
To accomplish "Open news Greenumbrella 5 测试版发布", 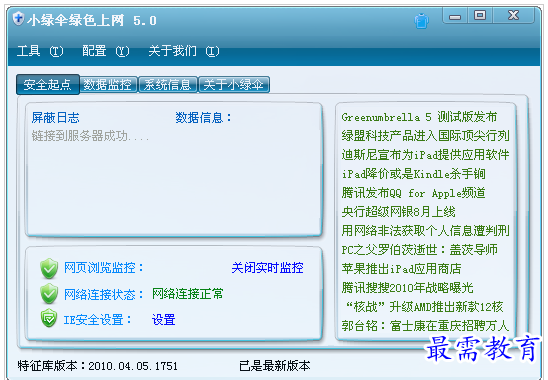I will (x=419, y=117).
